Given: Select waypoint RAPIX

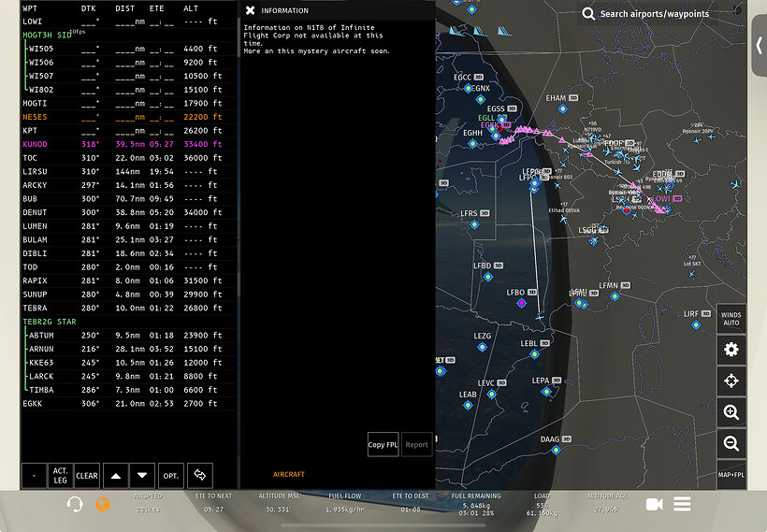Looking at the screenshot, I should [x=130, y=281].
